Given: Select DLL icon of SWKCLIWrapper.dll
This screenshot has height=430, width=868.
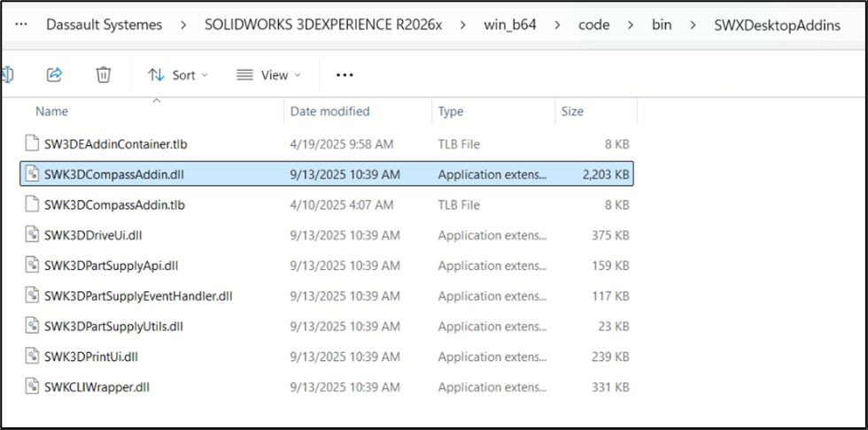Looking at the screenshot, I should tap(33, 387).
